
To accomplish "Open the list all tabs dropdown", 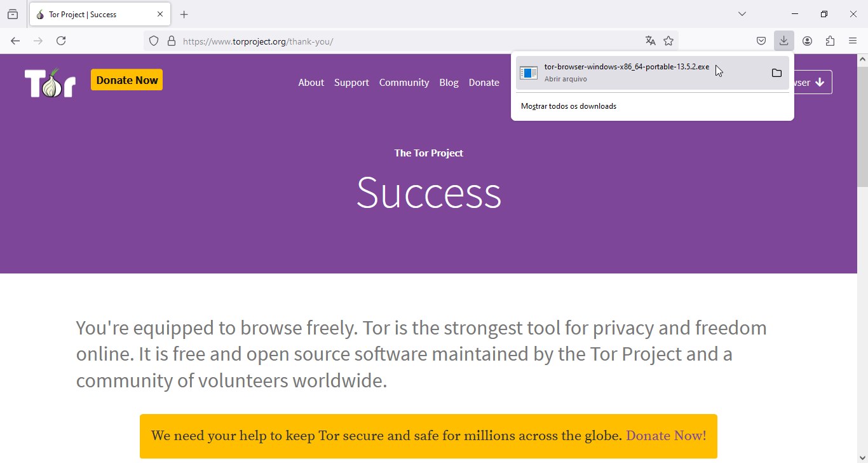I will 742,14.
